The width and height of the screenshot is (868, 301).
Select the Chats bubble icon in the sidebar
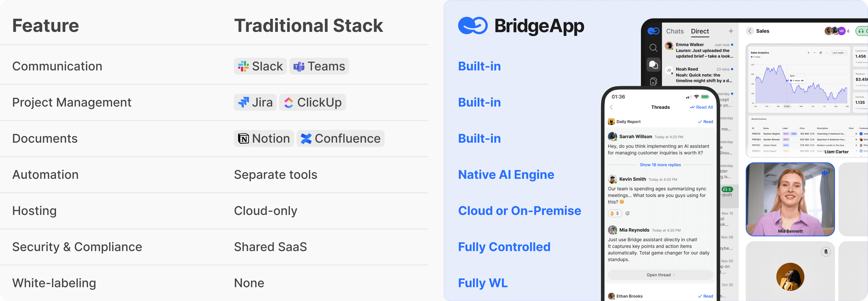tap(654, 65)
